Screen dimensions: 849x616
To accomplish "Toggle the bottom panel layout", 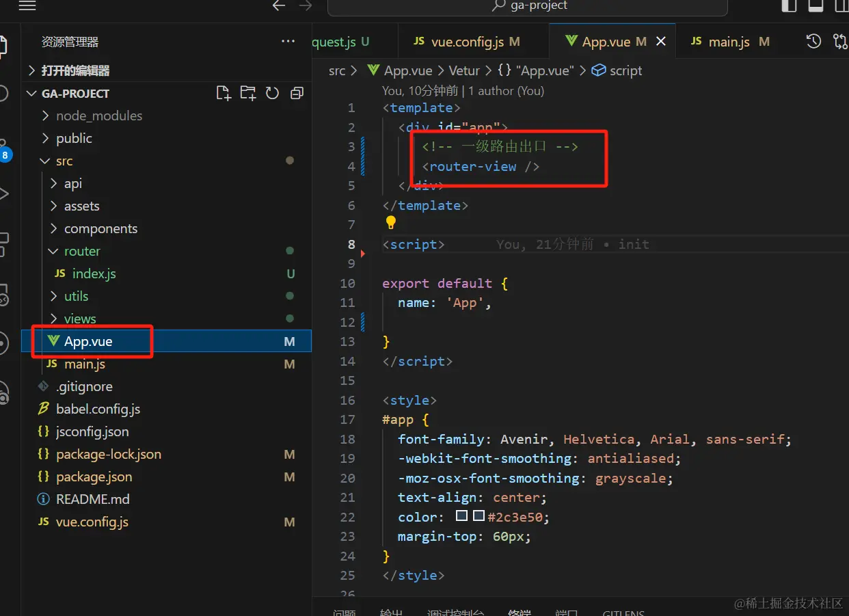I will click(815, 5).
